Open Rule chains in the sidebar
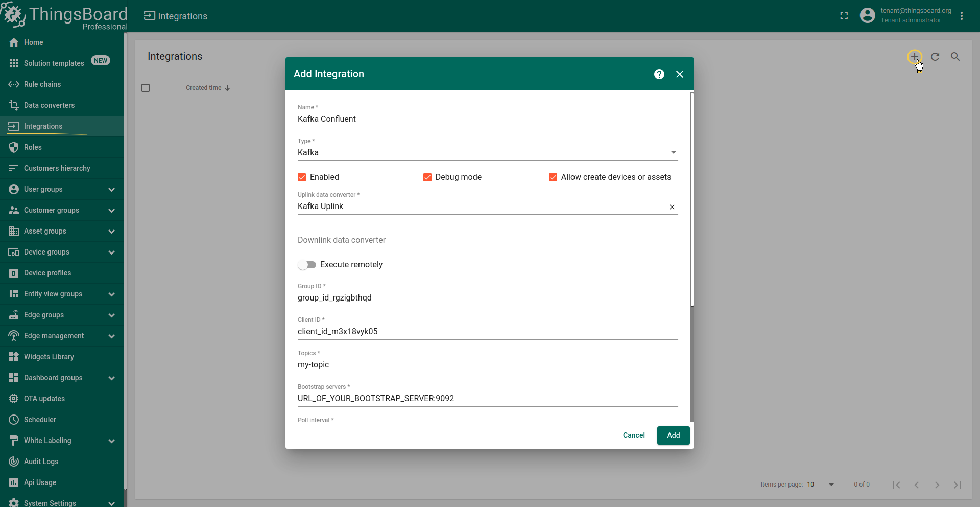 tap(42, 84)
